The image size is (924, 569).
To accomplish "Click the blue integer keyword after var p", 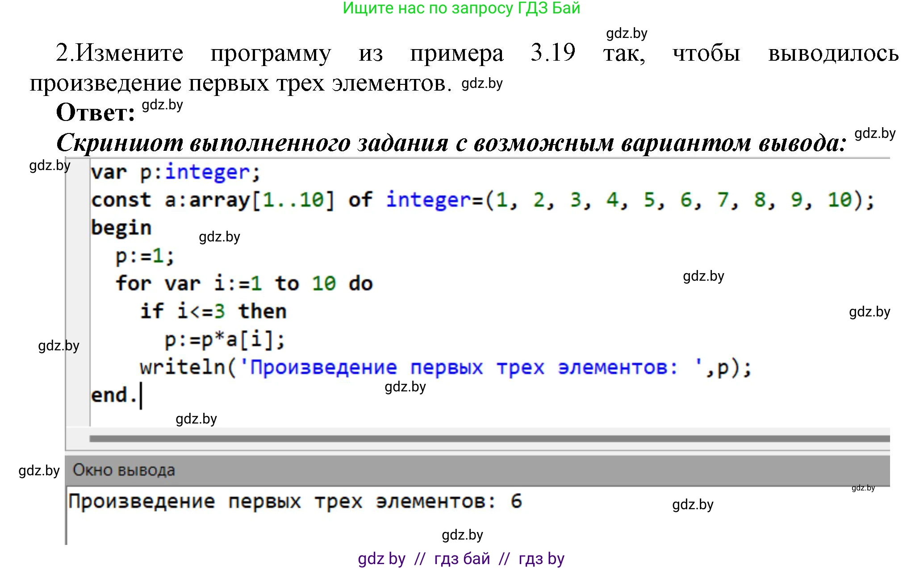I will tap(207, 172).
